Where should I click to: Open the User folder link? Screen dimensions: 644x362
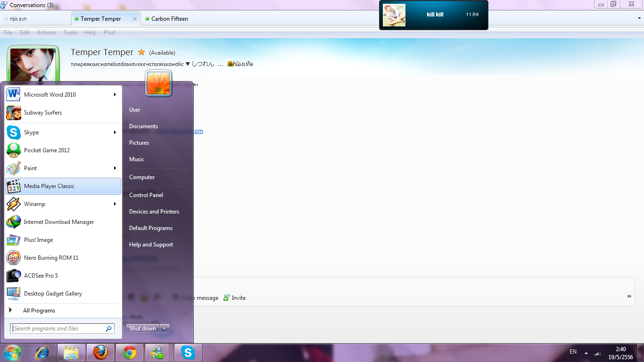coord(135,110)
